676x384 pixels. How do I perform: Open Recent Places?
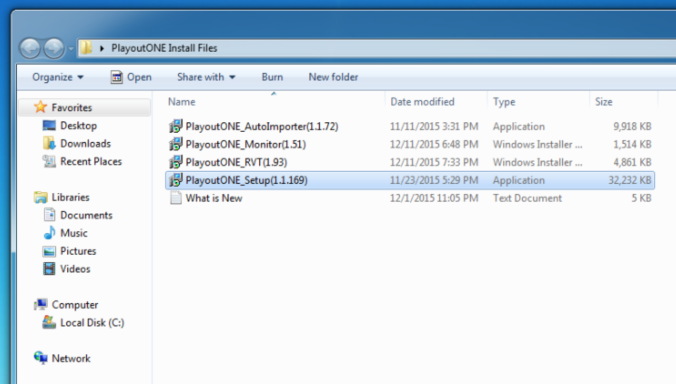[91, 162]
